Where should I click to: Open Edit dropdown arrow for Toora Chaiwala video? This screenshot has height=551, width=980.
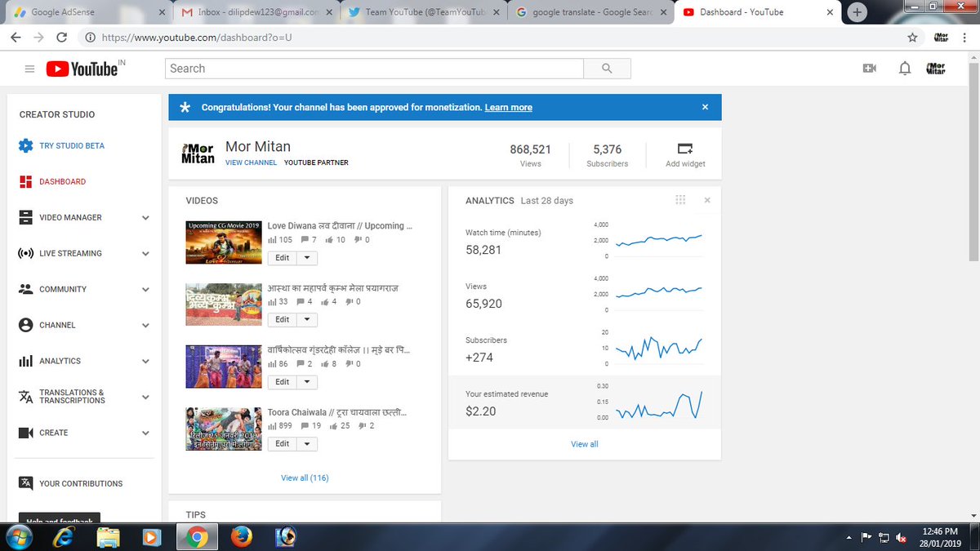coord(306,444)
